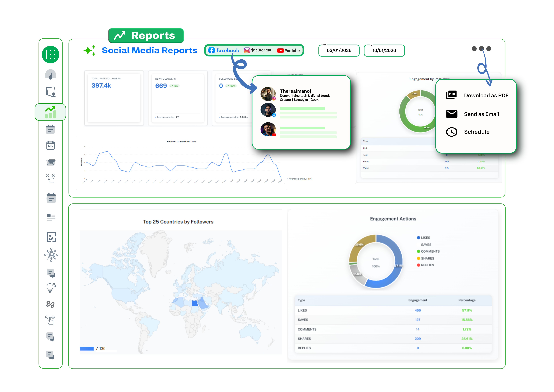Toggle the YouTube platform filter
Screen dimensions: 554x392
[x=288, y=50]
